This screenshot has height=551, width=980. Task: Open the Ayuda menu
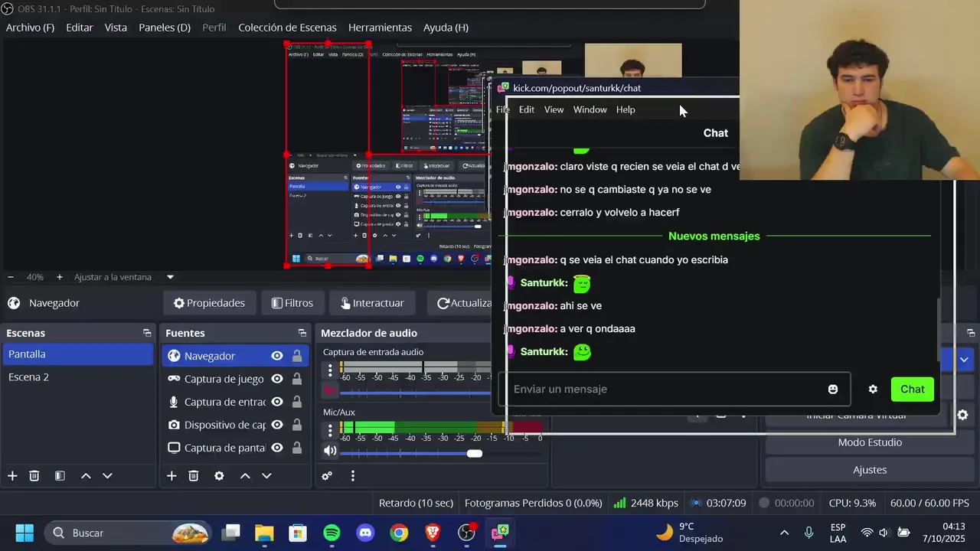pyautogui.click(x=446, y=28)
